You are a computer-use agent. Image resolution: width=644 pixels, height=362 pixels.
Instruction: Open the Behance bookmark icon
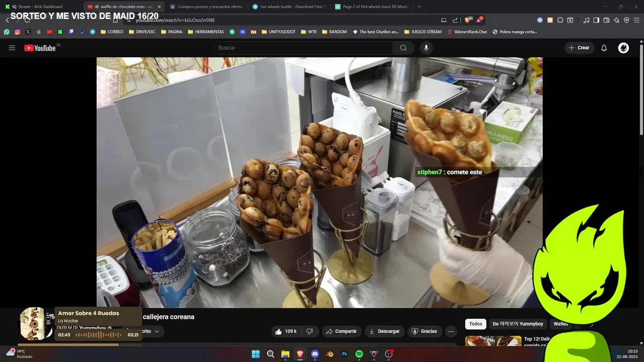tap(243, 32)
